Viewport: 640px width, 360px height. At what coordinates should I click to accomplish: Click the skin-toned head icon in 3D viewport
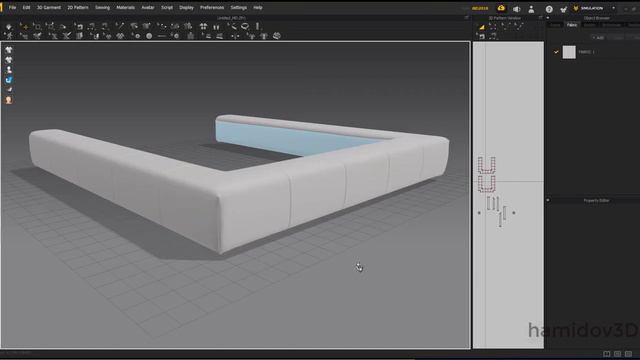click(9, 100)
